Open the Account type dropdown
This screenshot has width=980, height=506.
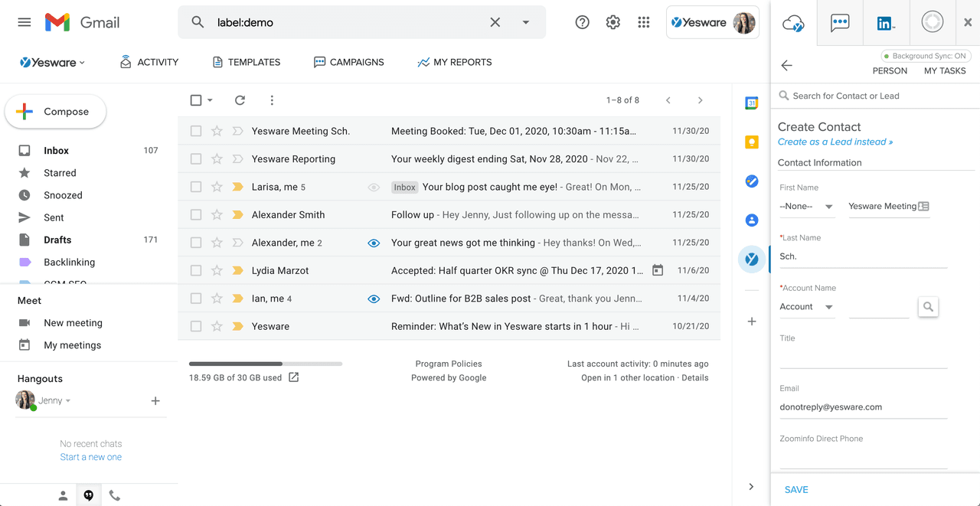pyautogui.click(x=806, y=307)
